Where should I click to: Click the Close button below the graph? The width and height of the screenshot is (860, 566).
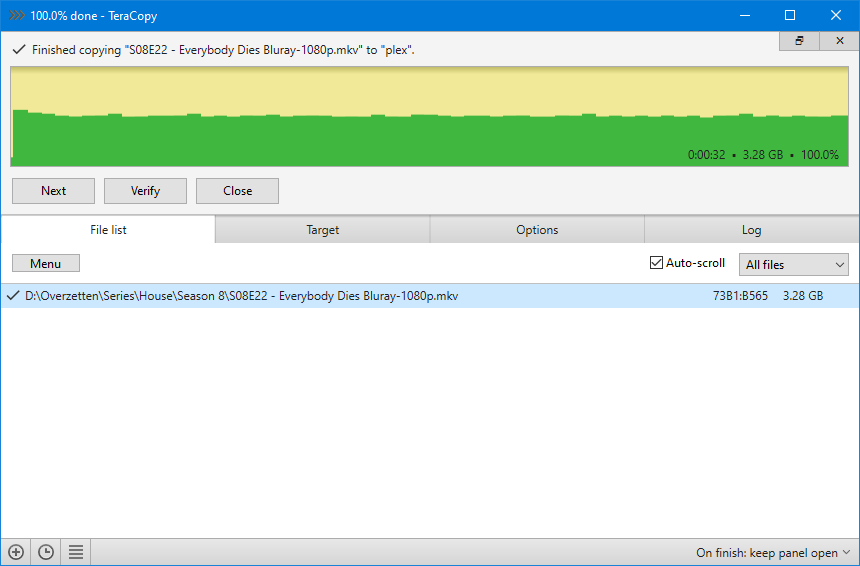(x=237, y=191)
